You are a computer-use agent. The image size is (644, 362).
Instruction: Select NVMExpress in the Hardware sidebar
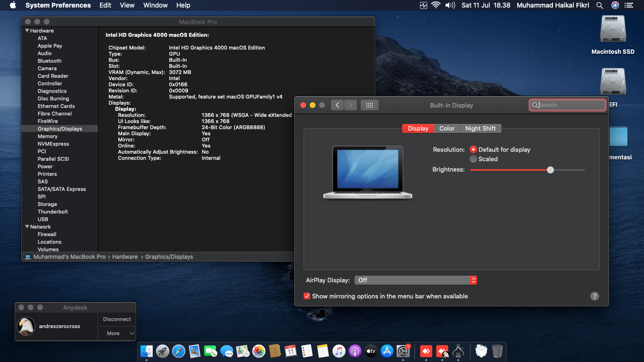point(53,144)
